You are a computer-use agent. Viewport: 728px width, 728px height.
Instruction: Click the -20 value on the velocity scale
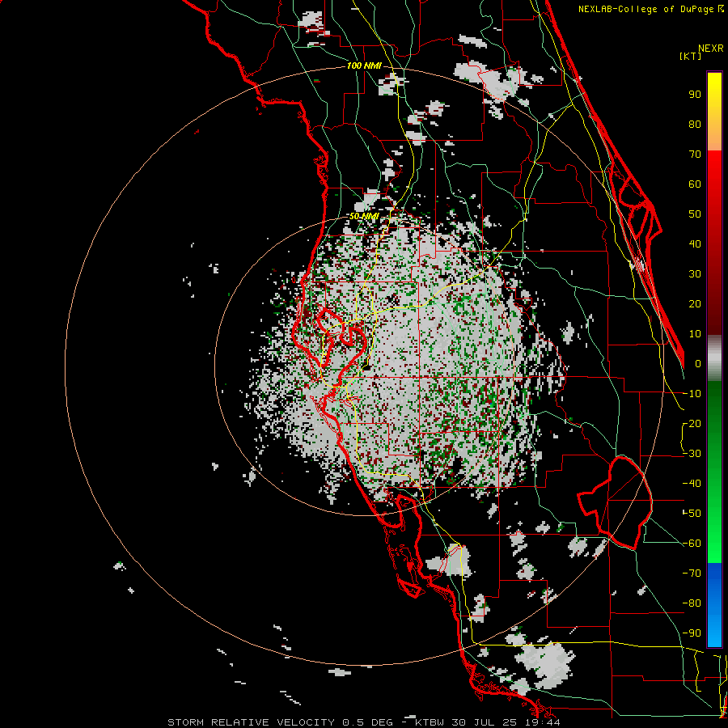(692, 424)
